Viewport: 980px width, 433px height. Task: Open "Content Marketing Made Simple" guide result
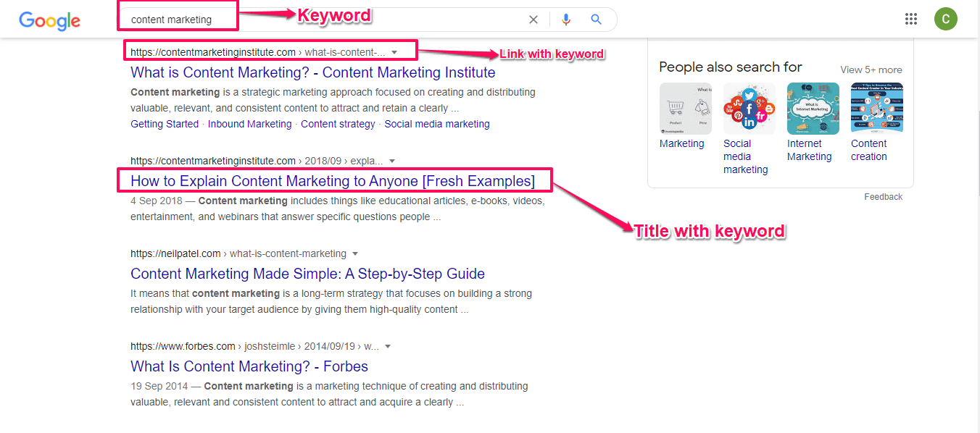[307, 274]
